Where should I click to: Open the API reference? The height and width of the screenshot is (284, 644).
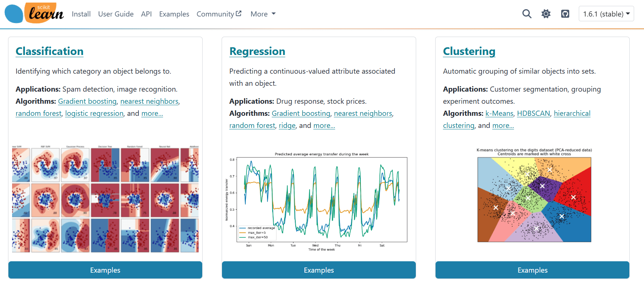click(146, 14)
